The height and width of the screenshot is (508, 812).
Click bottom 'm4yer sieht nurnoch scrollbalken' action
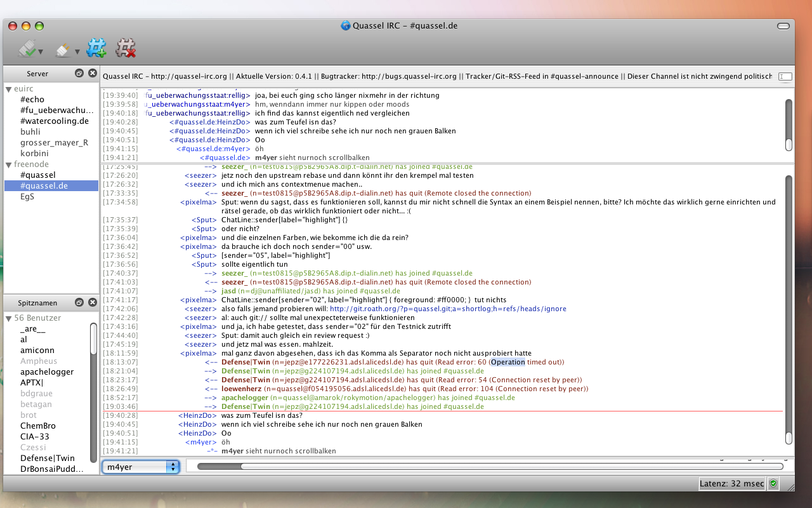278,451
